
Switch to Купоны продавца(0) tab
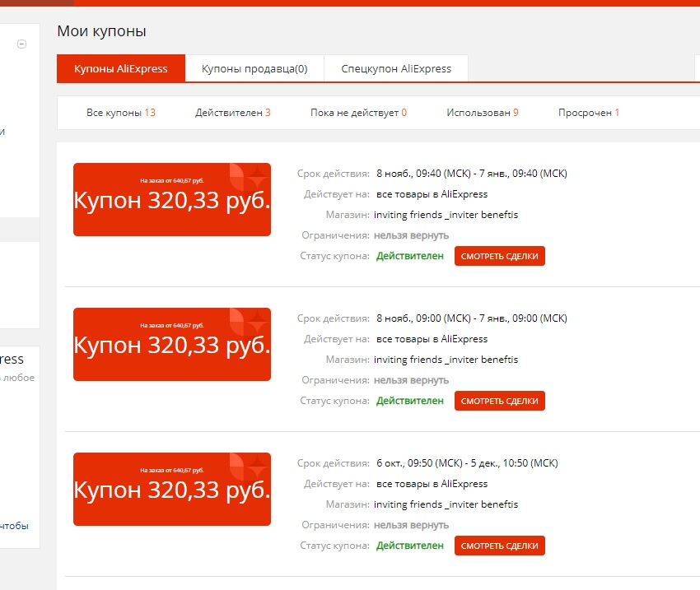tap(254, 68)
